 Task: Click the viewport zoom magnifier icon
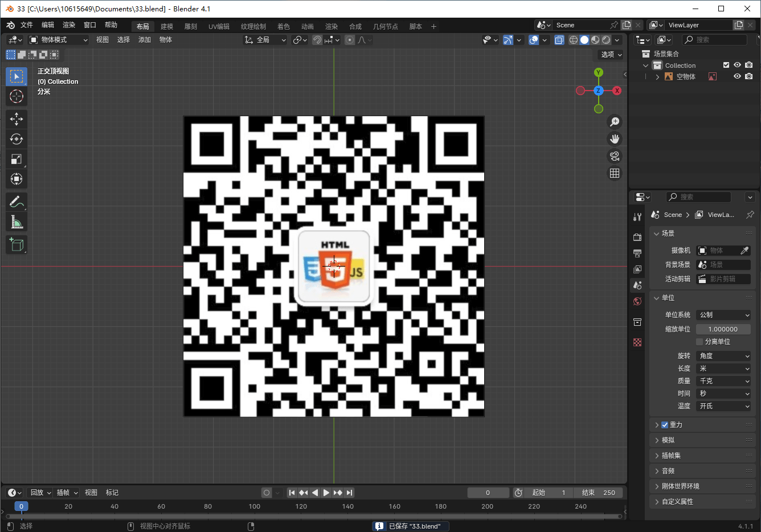click(x=615, y=122)
